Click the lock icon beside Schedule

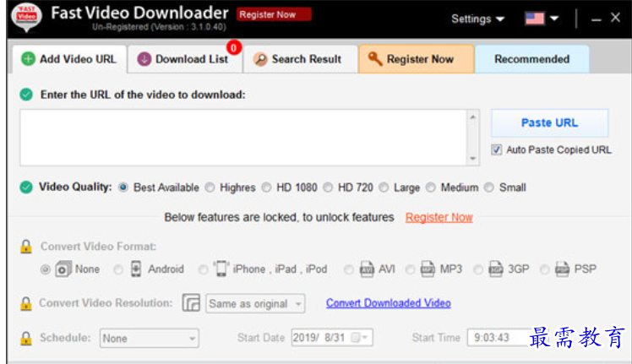pyautogui.click(x=26, y=338)
